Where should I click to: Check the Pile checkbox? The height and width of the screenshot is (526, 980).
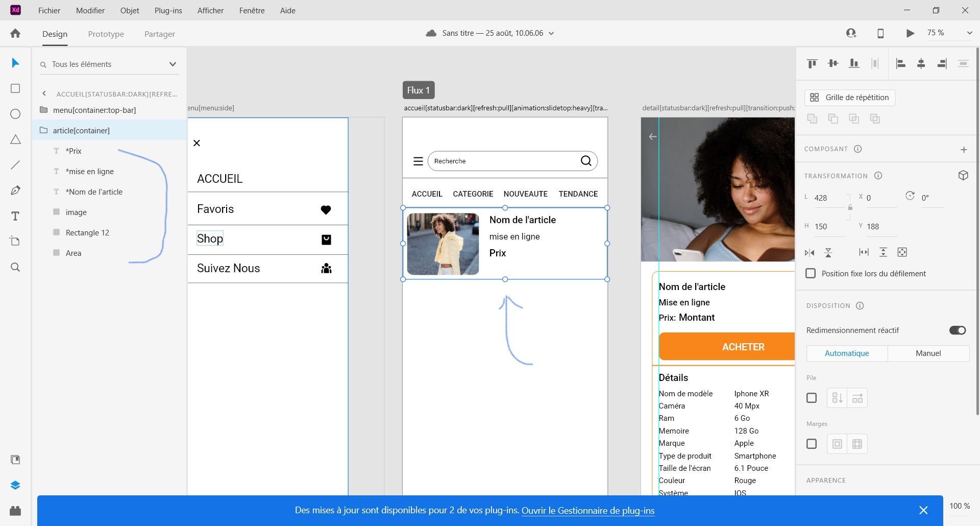tap(812, 398)
